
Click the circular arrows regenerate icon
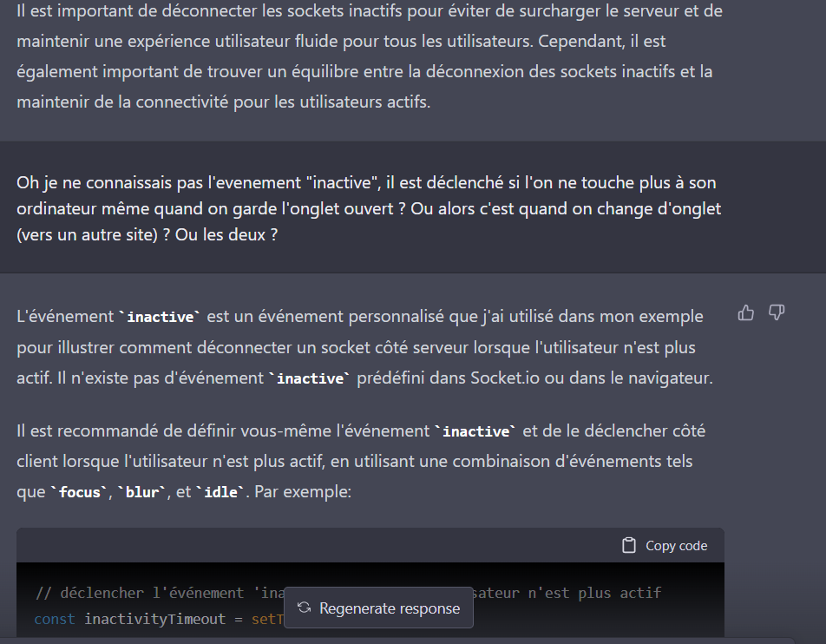click(304, 608)
